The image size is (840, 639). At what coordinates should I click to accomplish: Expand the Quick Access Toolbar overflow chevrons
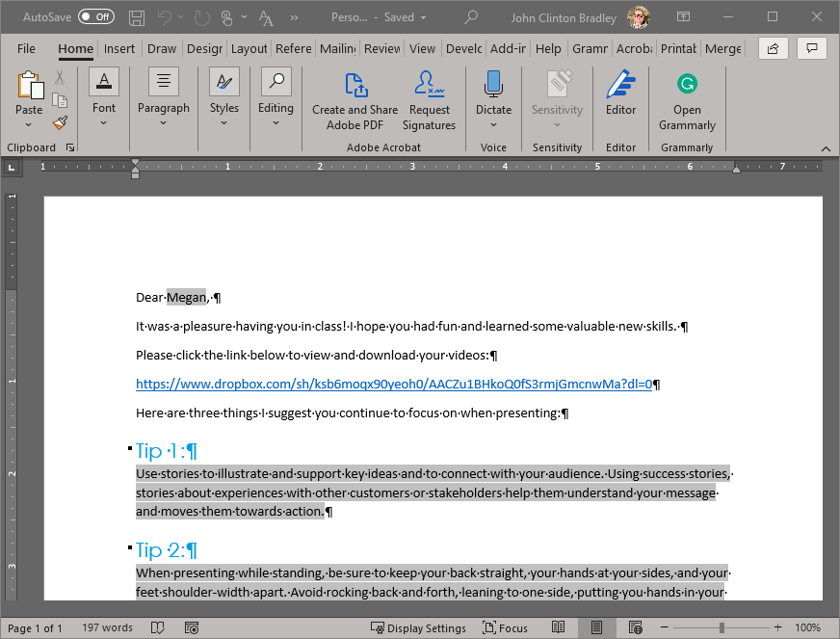click(x=294, y=17)
